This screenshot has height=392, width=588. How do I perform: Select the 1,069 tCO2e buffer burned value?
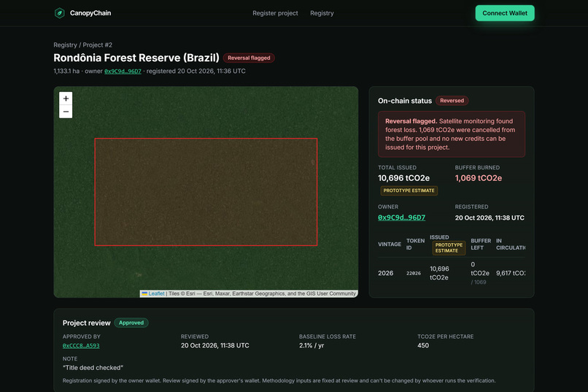pos(479,178)
